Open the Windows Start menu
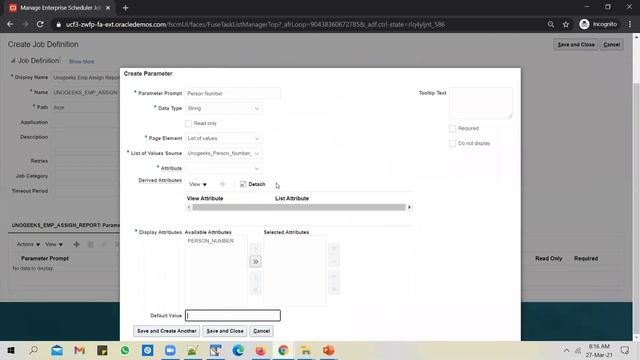 (x=11, y=351)
